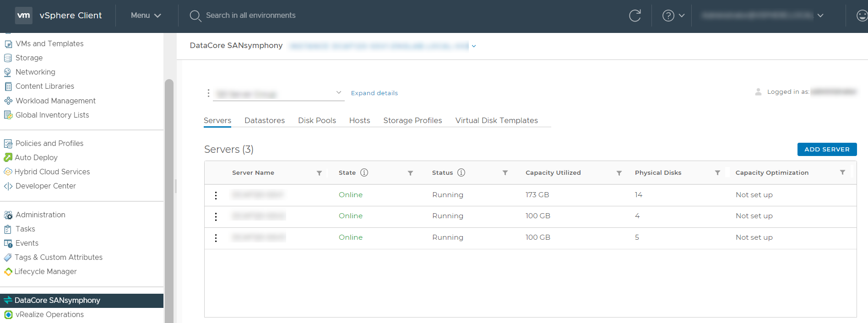Click the 4 physical disks link
Viewport: 868px width, 323px height.
(x=637, y=216)
